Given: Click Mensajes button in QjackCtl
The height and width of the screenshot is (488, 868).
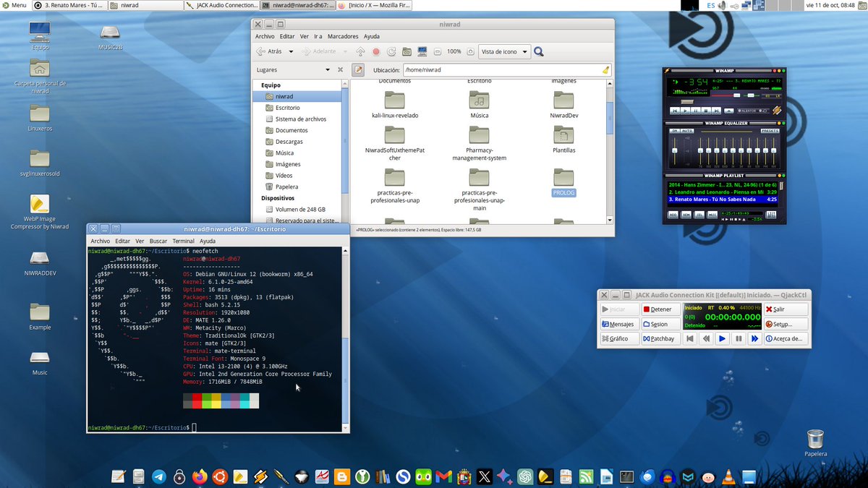Looking at the screenshot, I should coord(619,324).
